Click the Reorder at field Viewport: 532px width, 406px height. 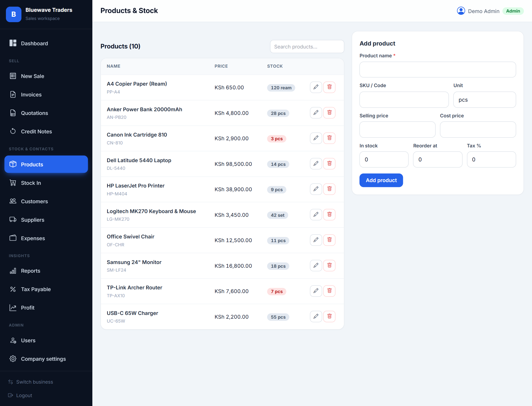(437, 159)
